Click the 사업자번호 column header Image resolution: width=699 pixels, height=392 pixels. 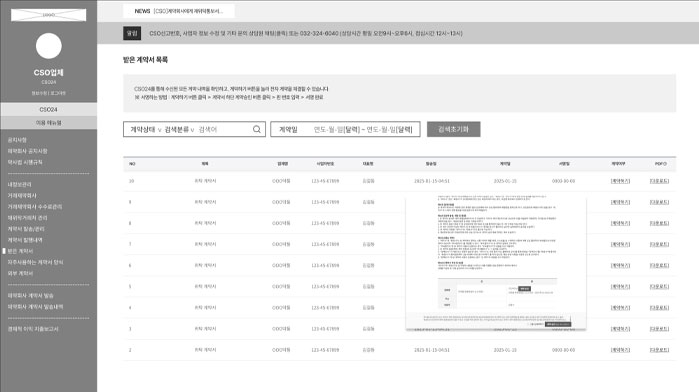(325, 164)
